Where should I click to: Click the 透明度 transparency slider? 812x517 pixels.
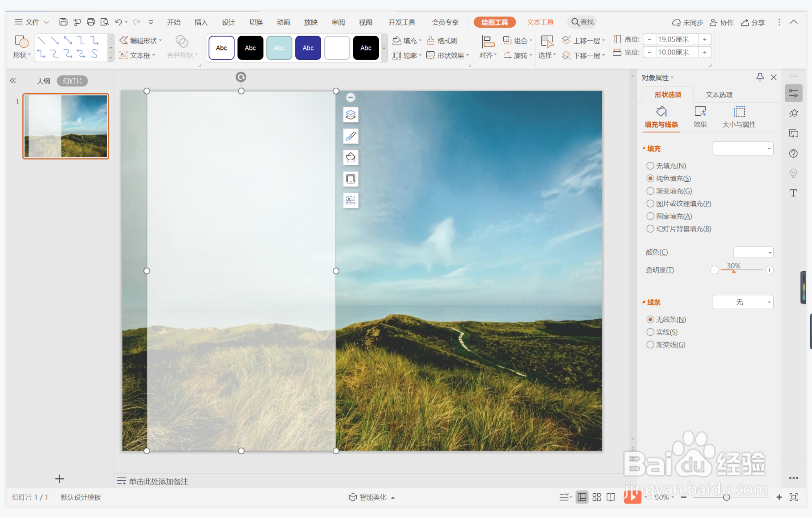(742, 270)
